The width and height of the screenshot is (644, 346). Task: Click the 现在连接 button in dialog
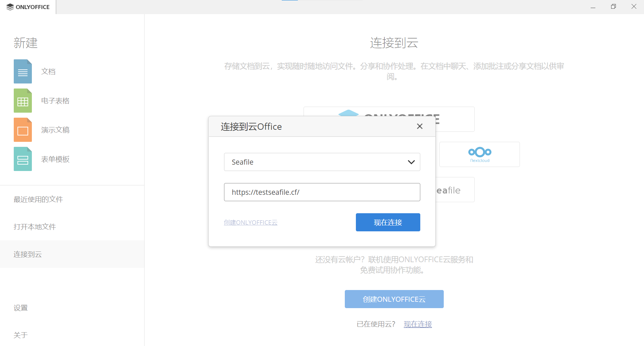[388, 222]
